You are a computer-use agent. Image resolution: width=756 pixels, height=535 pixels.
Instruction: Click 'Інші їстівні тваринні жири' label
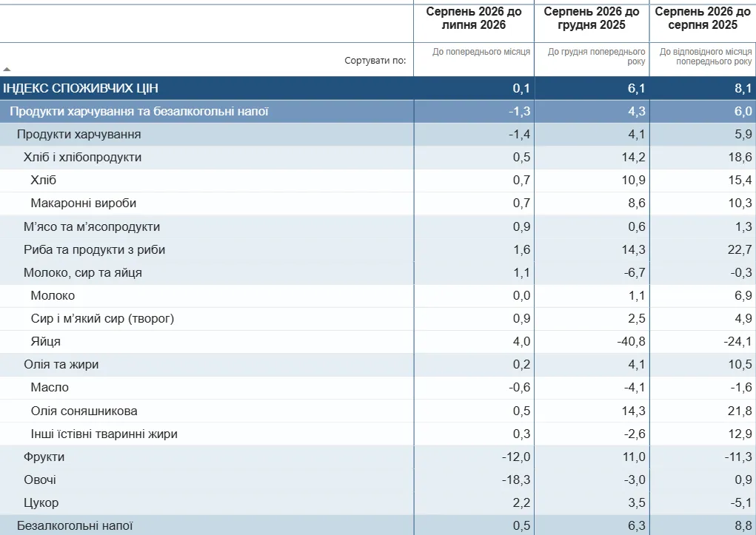click(104, 434)
